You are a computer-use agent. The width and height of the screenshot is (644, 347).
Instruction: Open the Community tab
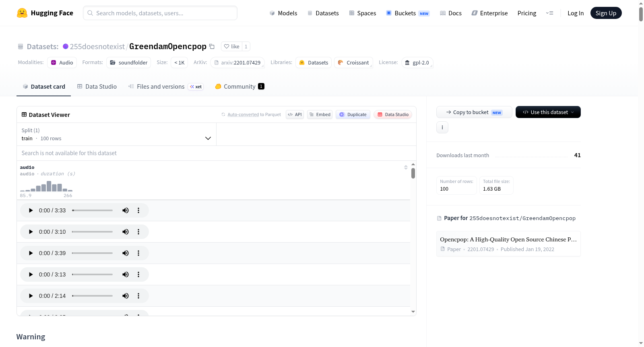(x=239, y=87)
